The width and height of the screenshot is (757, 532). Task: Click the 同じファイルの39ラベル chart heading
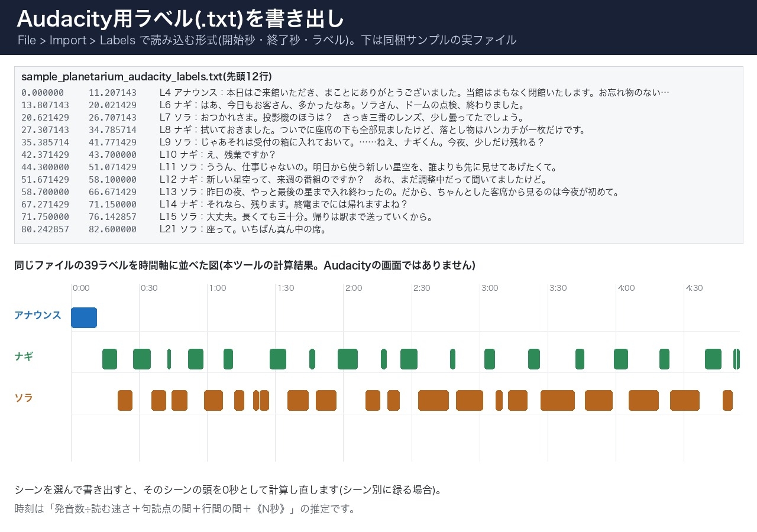point(245,265)
